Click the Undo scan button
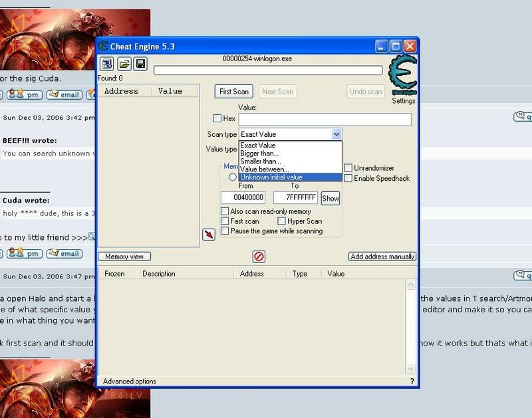Viewport: 532px width, 418px height. [366, 92]
